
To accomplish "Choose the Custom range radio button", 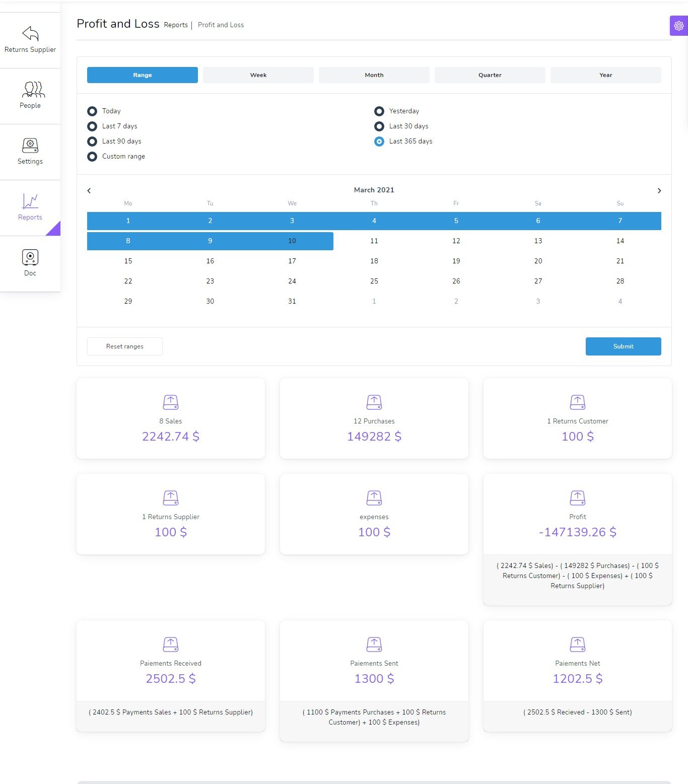I will (x=92, y=157).
